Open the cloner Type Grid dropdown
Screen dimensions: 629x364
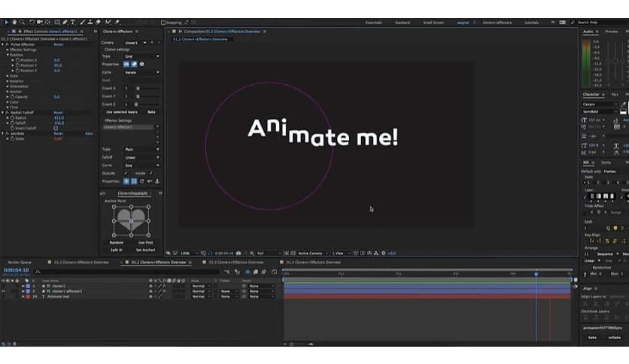[141, 56]
